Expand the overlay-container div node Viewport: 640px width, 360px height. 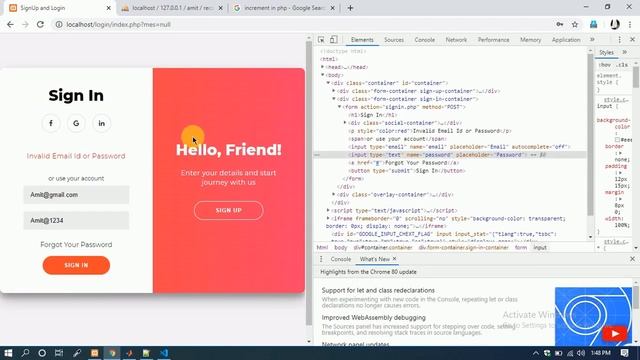[x=334, y=194]
